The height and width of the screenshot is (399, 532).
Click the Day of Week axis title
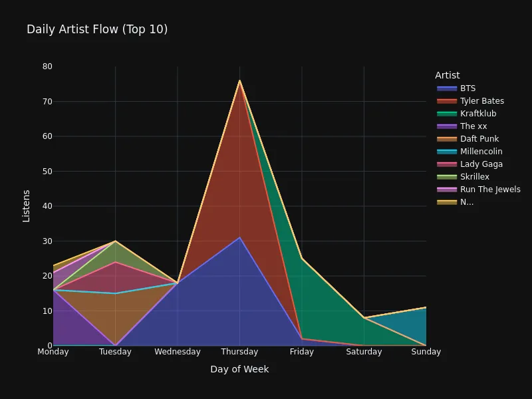click(239, 369)
